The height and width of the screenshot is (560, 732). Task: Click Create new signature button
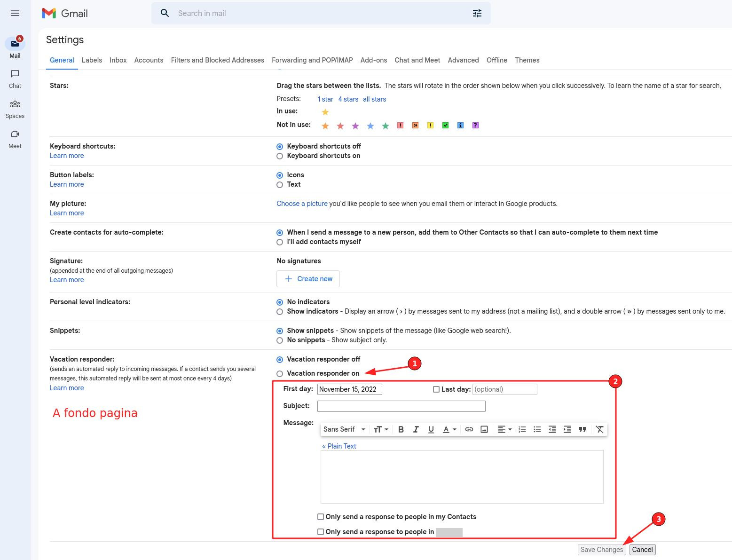(308, 279)
